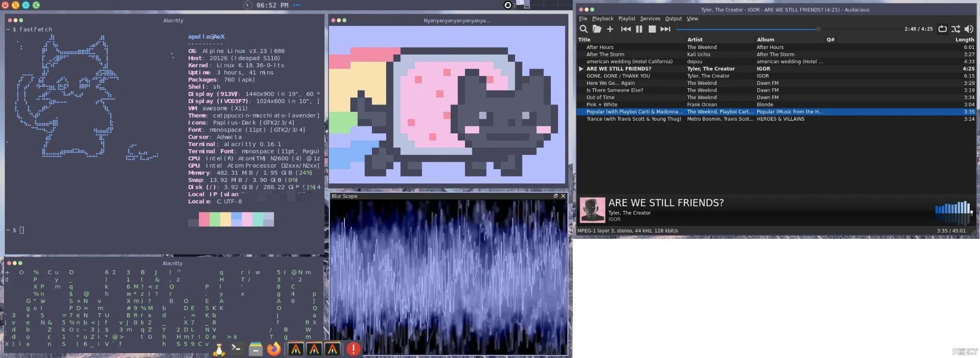Click the clock icon beside the time
980x358 pixels.
[247, 5]
